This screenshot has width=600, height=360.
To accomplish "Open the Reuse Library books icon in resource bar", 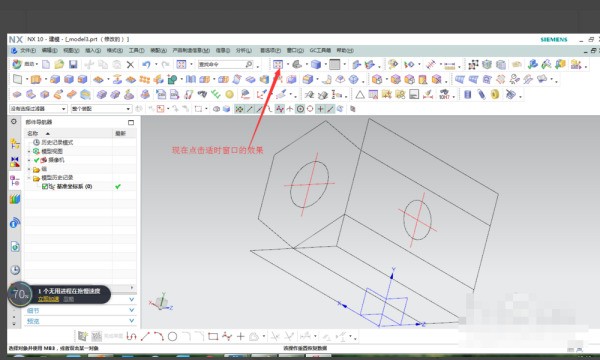I will (x=15, y=199).
